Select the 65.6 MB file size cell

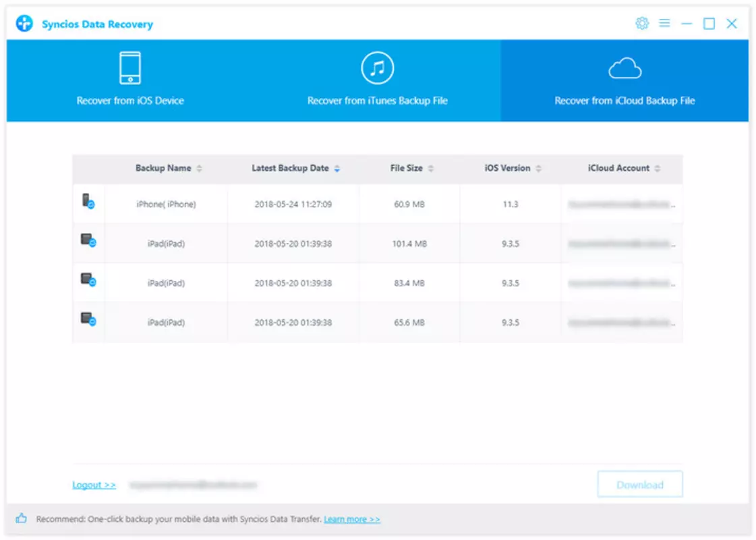click(x=409, y=323)
